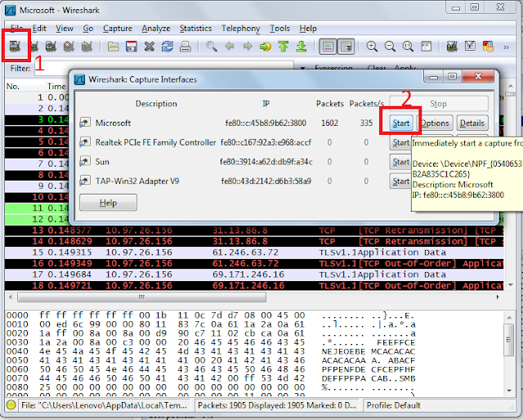Go back in packet history arrow
This screenshot has height=420, width=523.
230,47
